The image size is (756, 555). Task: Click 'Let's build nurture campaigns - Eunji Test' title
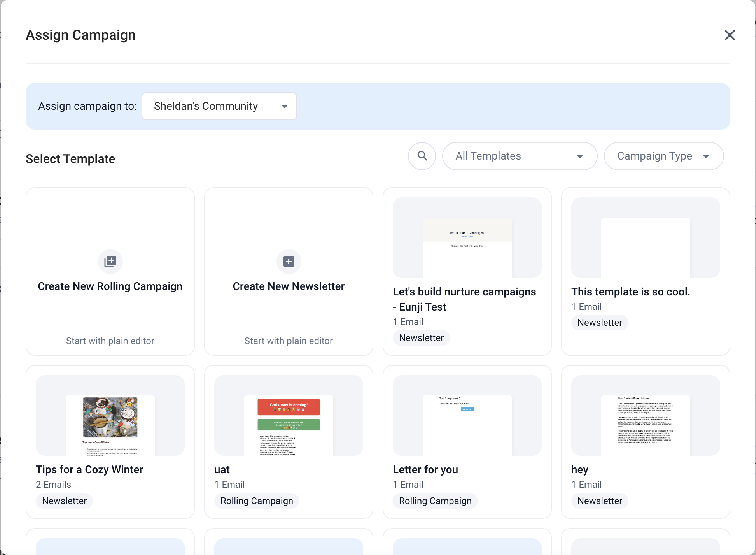tap(464, 299)
